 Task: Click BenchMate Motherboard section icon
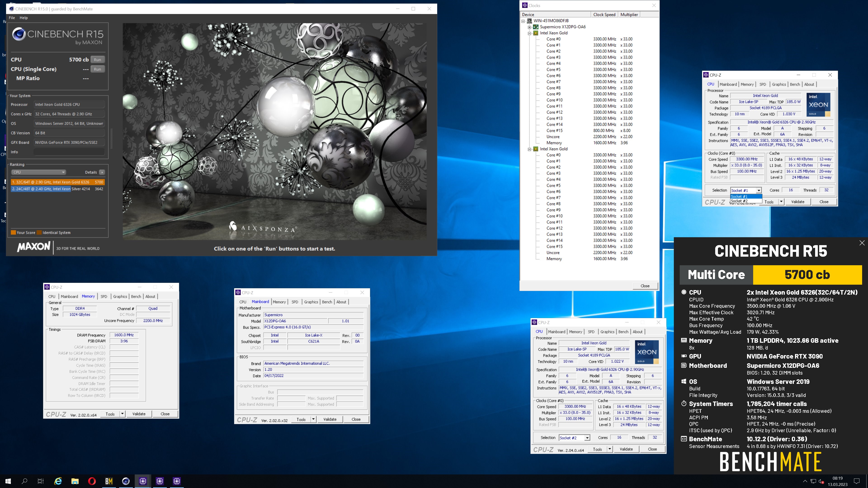tap(684, 365)
